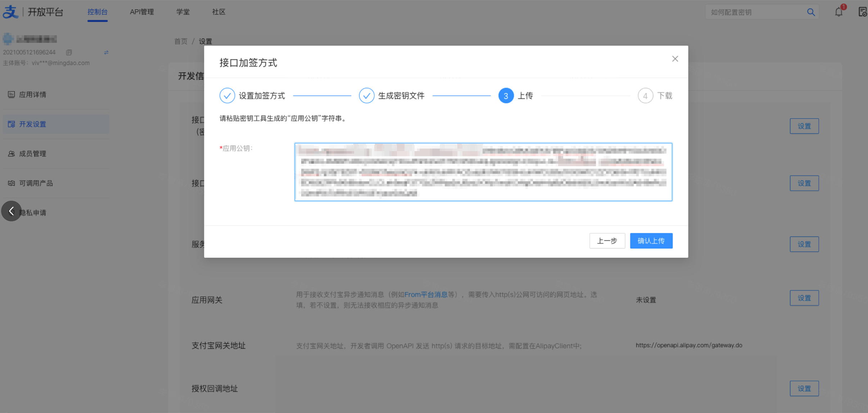This screenshot has width=868, height=413.
Task: Click 设置 button for 应用网关
Action: coord(804,298)
